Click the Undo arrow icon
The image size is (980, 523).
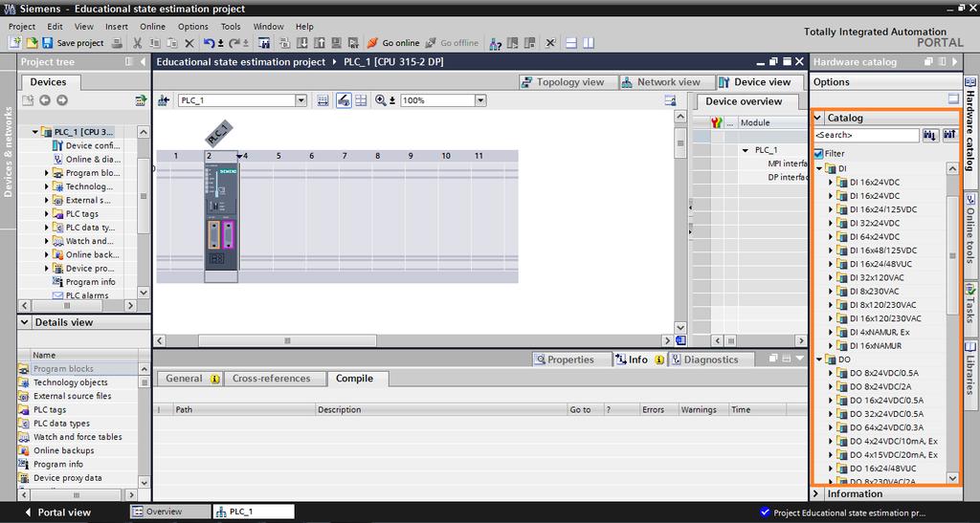[210, 43]
